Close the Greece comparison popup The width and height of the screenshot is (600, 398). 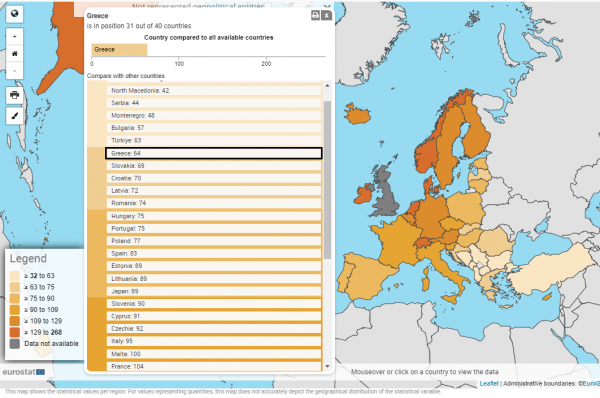pos(326,15)
